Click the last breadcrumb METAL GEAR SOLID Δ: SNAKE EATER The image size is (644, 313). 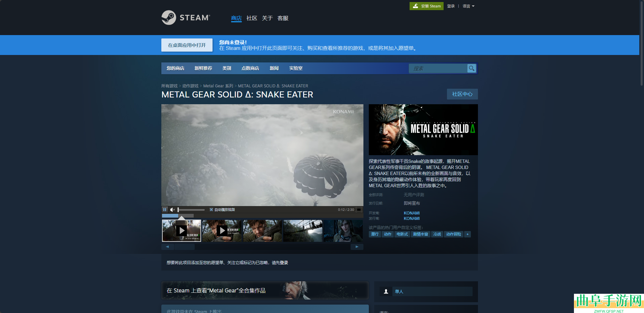[273, 86]
